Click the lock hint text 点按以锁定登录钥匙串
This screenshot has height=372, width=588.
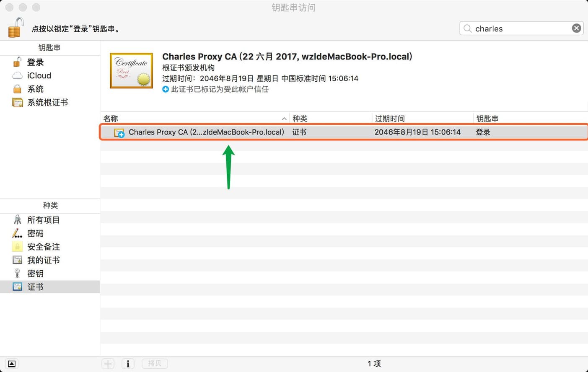point(76,29)
